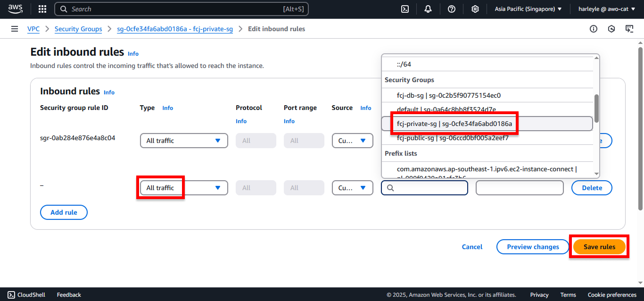Image resolution: width=644 pixels, height=301 pixels.
Task: Open Info link under Port range column
Action: coord(289,121)
